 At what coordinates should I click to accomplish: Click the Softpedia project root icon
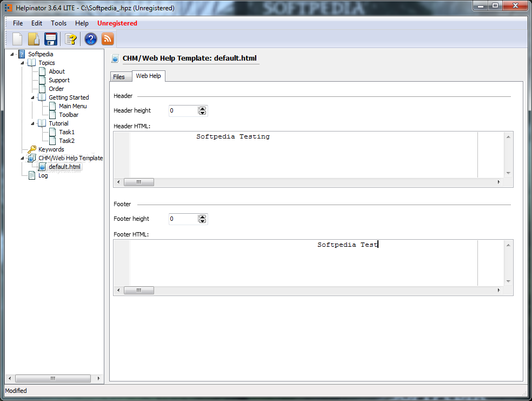point(22,54)
